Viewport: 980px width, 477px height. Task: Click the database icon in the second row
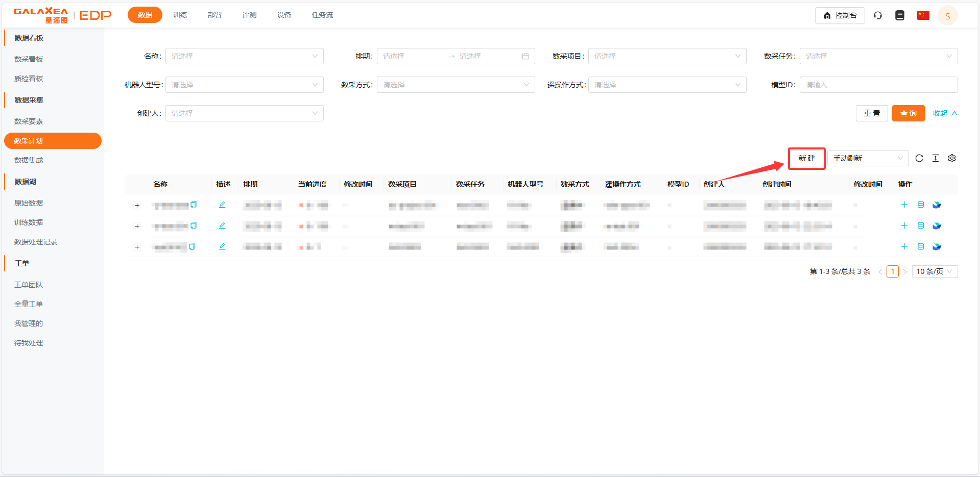[921, 225]
